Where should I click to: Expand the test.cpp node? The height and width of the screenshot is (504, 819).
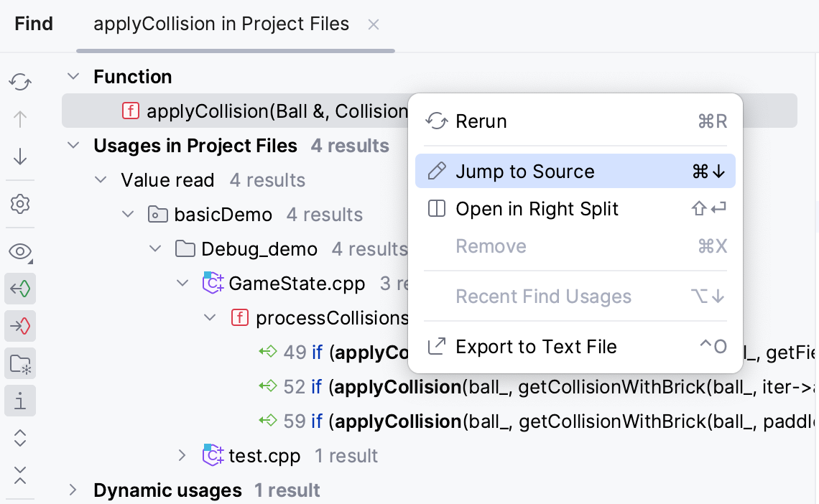click(x=182, y=456)
